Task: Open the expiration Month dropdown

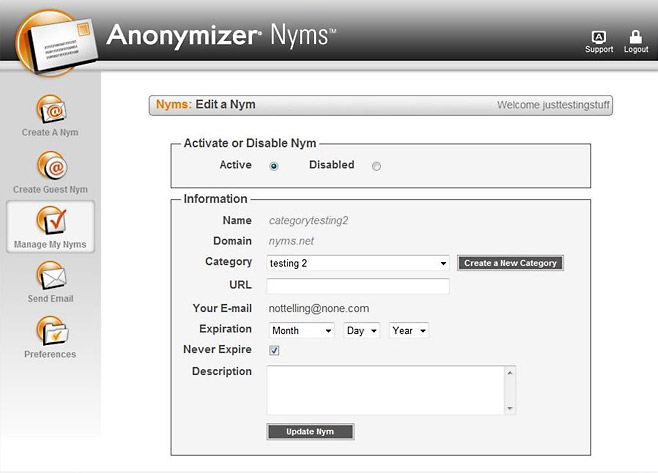Action: click(x=301, y=330)
